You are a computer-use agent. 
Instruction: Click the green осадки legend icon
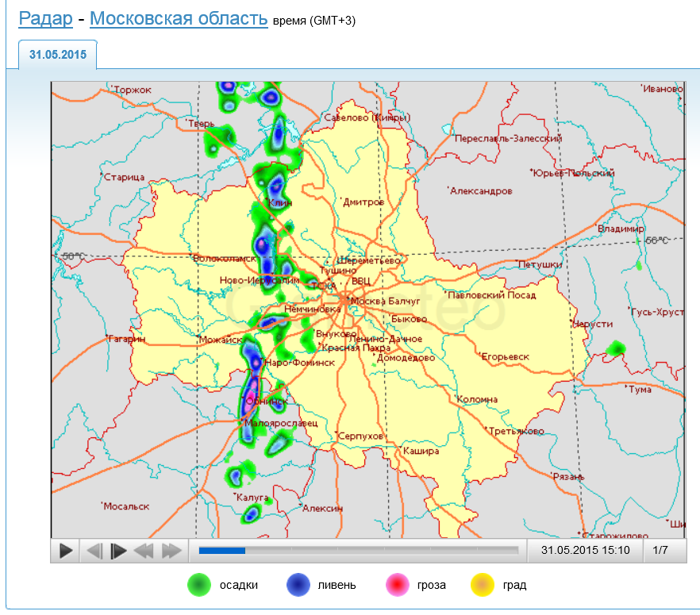pyautogui.click(x=198, y=586)
